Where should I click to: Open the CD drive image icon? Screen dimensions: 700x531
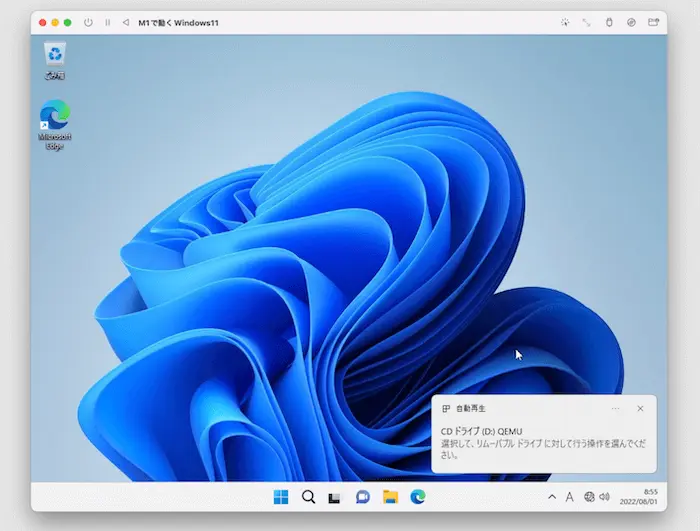[631, 22]
